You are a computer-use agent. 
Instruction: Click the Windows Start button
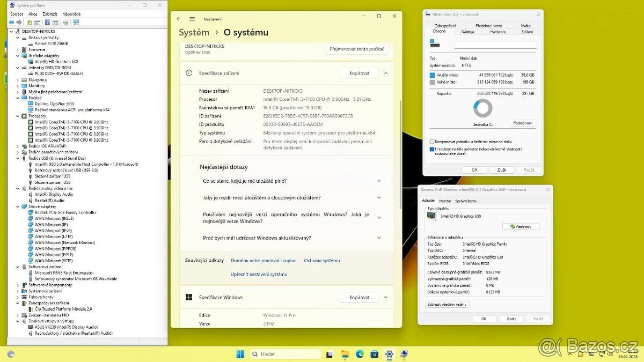[x=240, y=354]
